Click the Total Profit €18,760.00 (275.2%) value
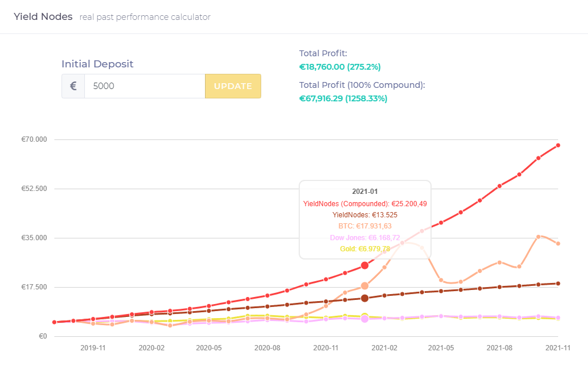 (x=340, y=67)
